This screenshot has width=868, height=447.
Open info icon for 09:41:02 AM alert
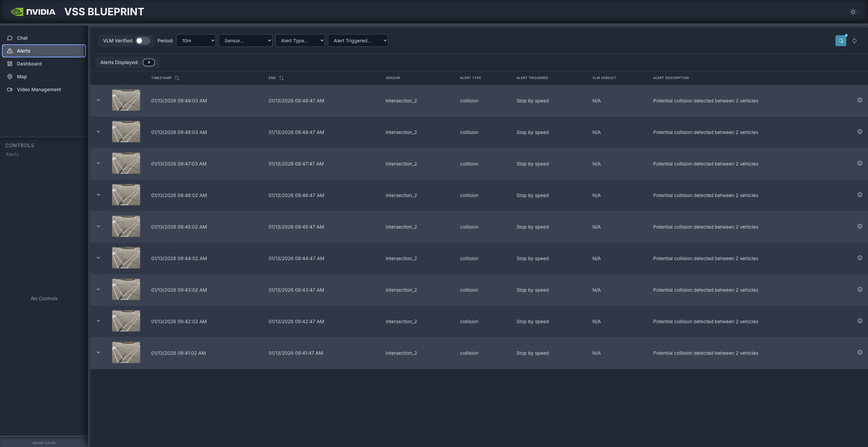(x=860, y=353)
